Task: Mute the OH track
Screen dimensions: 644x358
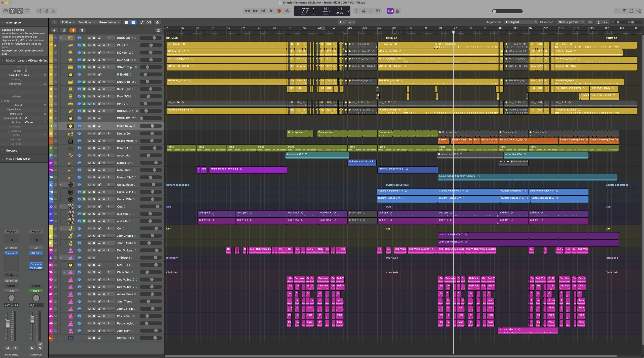Action: [89, 45]
